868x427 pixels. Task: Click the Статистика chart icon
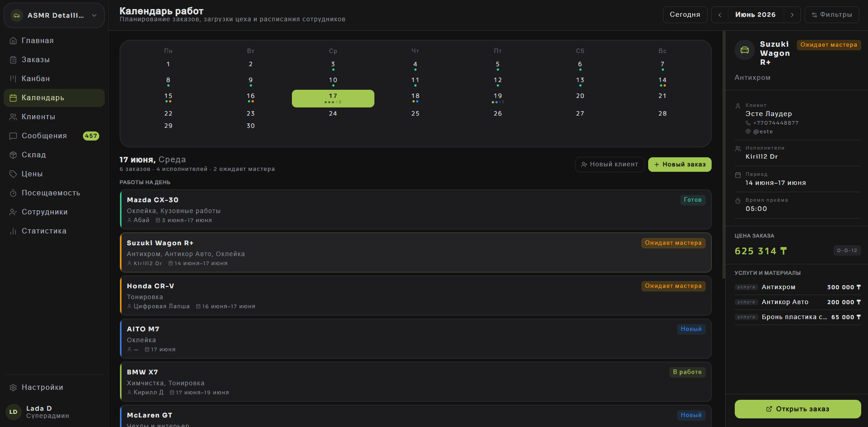point(13,231)
